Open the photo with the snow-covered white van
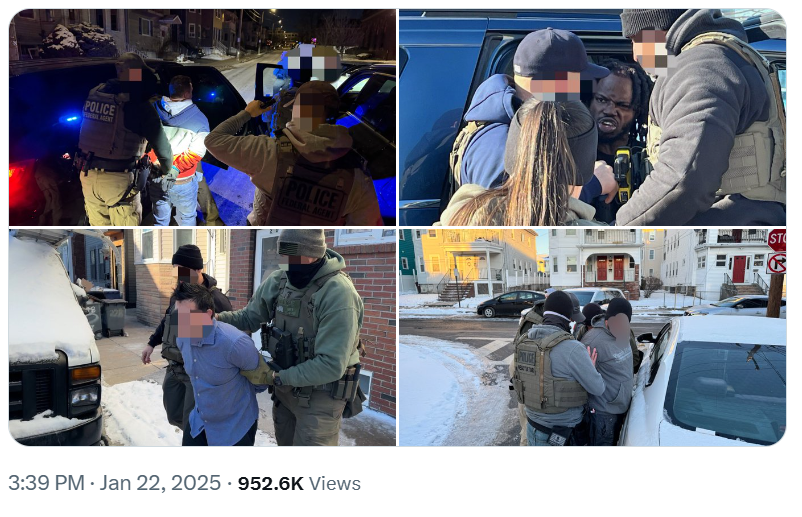Viewport: 802px width, 517px height. coord(202,338)
